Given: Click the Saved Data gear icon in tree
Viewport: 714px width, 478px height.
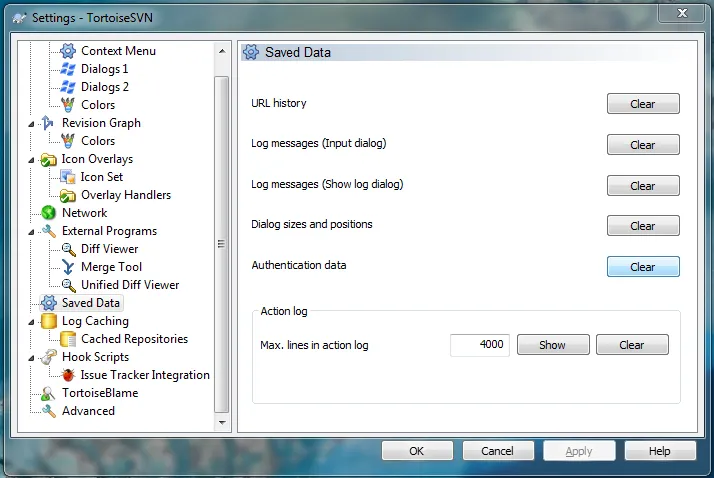Looking at the screenshot, I should point(49,303).
